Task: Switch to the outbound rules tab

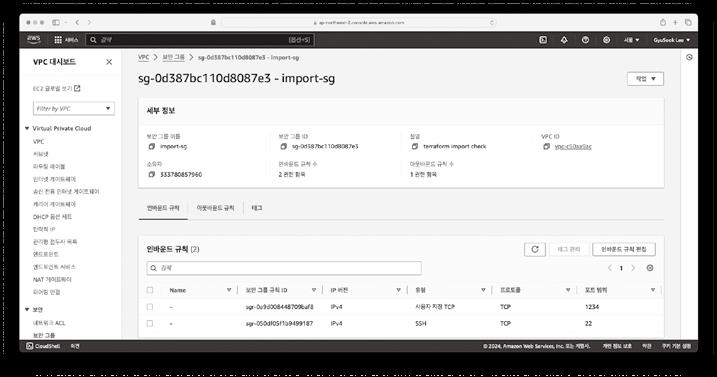Action: 215,208
